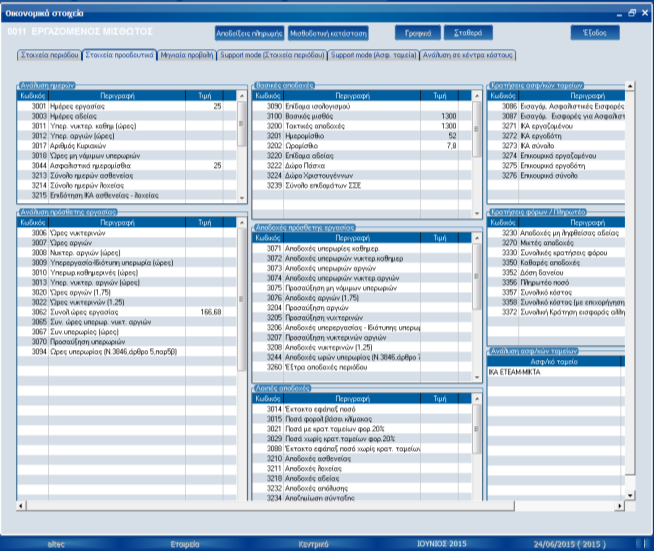Click scroll-up arrow in Βασικές αποδοχές table
This screenshot has width=654, height=551.
[477, 96]
